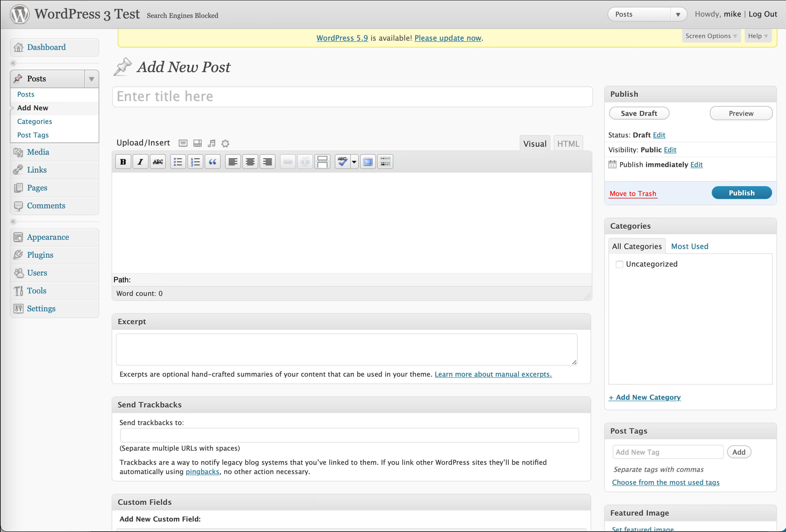This screenshot has width=786, height=532.
Task: Align text right in editor
Action: tap(267, 162)
